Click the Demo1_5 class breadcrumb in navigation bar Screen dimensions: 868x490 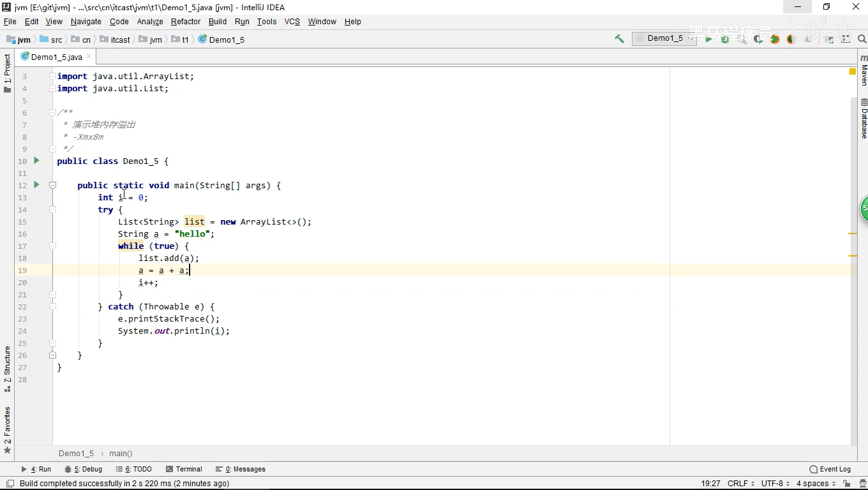pyautogui.click(x=221, y=40)
